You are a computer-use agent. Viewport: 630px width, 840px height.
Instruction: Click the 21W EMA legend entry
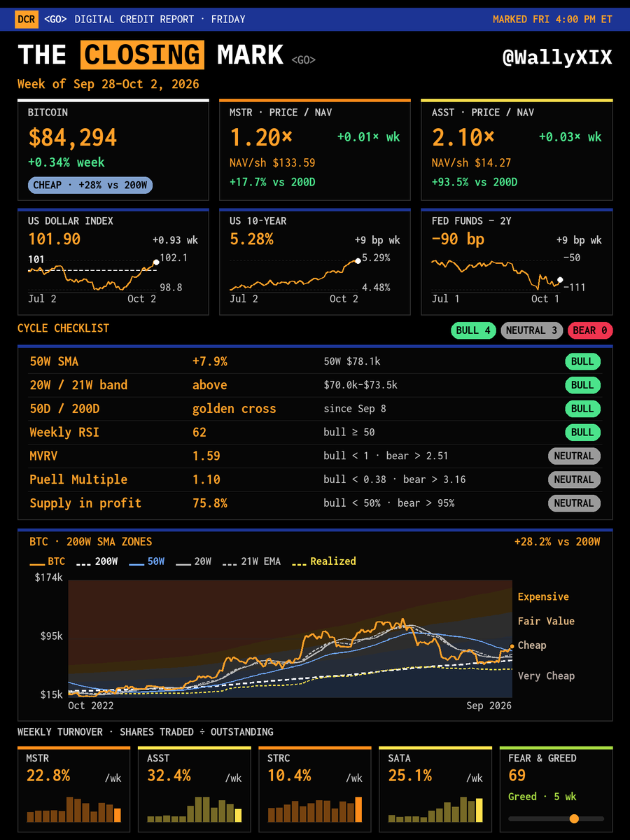[x=251, y=561]
